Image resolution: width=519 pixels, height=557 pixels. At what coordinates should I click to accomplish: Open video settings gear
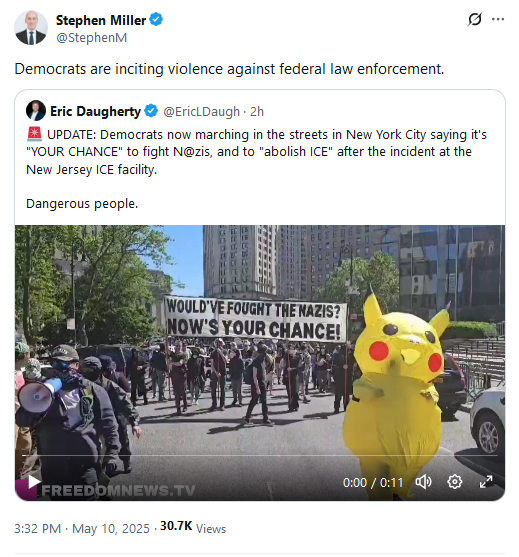(454, 482)
